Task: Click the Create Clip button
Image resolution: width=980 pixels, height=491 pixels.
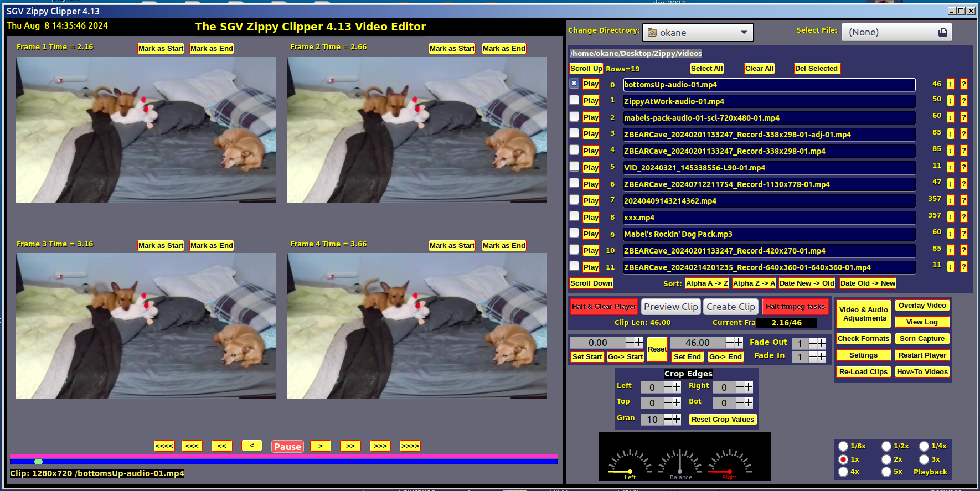Action: (x=731, y=307)
